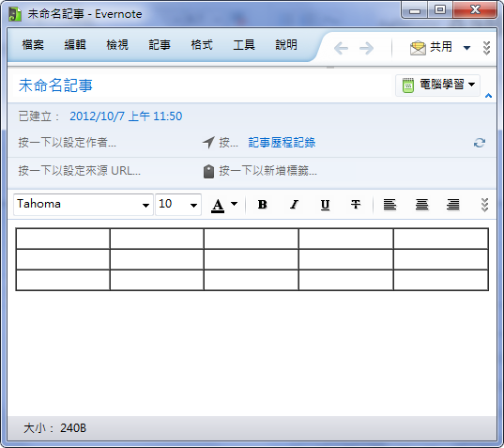Click 按一下以新增標籤 to add tag
This screenshot has height=448, width=504.
(x=268, y=171)
